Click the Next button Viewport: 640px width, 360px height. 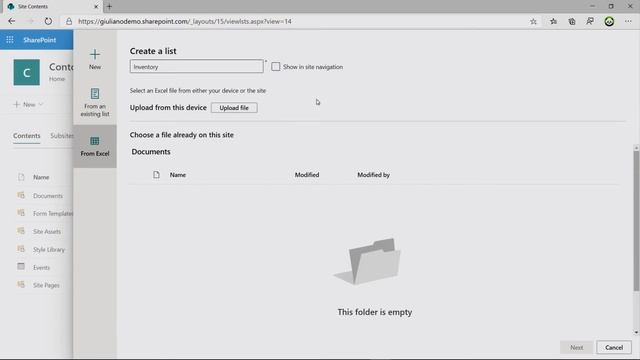click(x=576, y=347)
